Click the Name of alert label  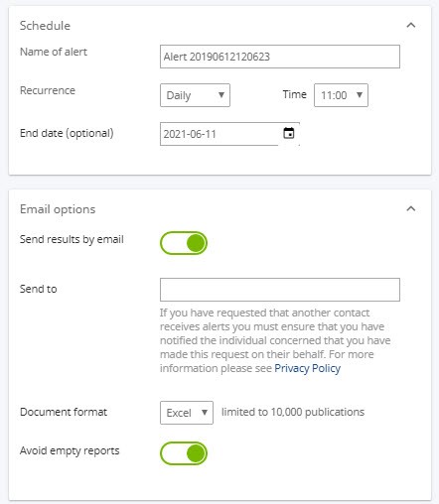pos(54,52)
